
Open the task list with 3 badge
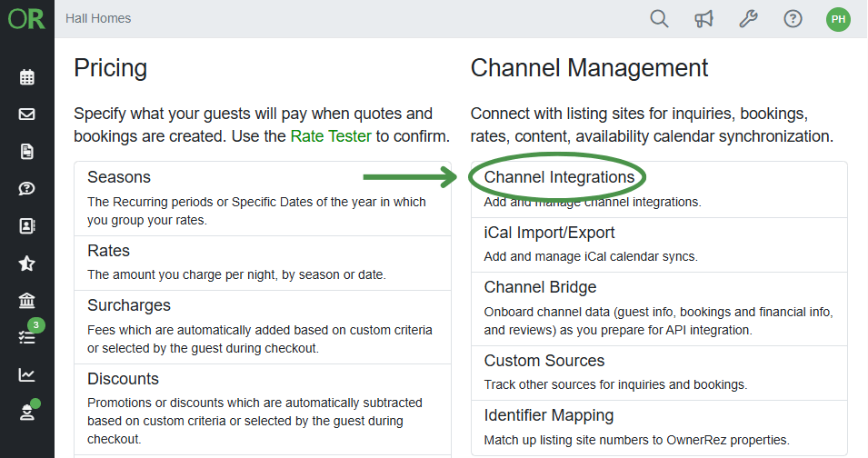pos(27,337)
